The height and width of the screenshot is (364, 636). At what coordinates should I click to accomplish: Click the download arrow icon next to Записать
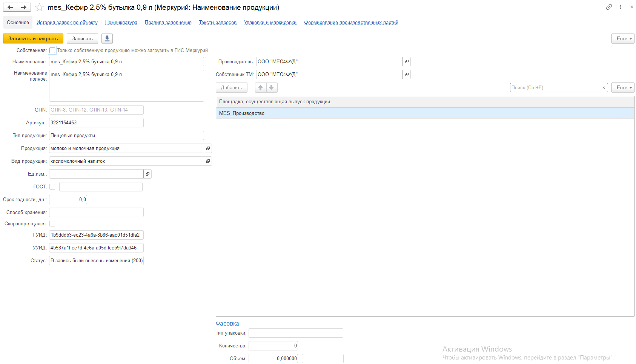(x=107, y=38)
